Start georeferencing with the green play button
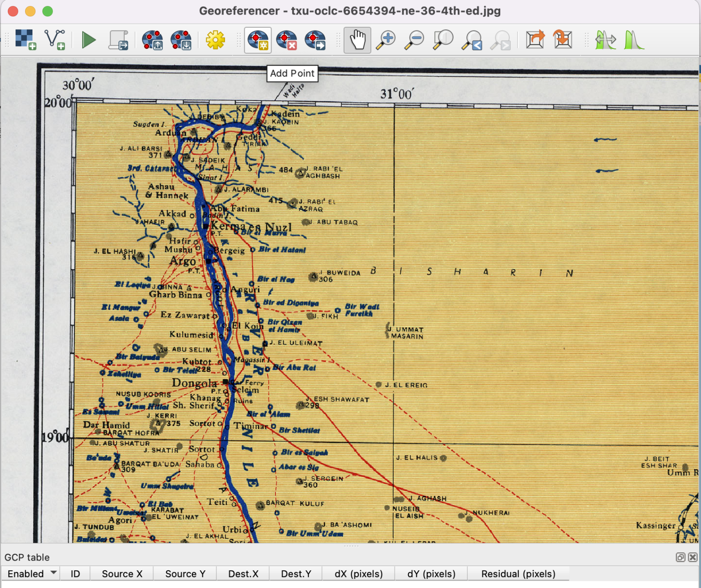This screenshot has height=588, width=701. pyautogui.click(x=89, y=40)
